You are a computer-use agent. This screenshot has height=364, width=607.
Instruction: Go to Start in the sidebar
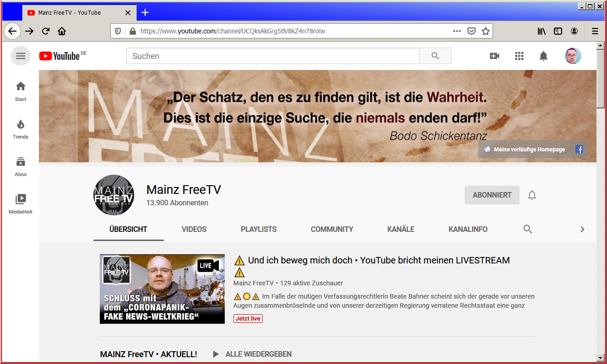coord(21,91)
